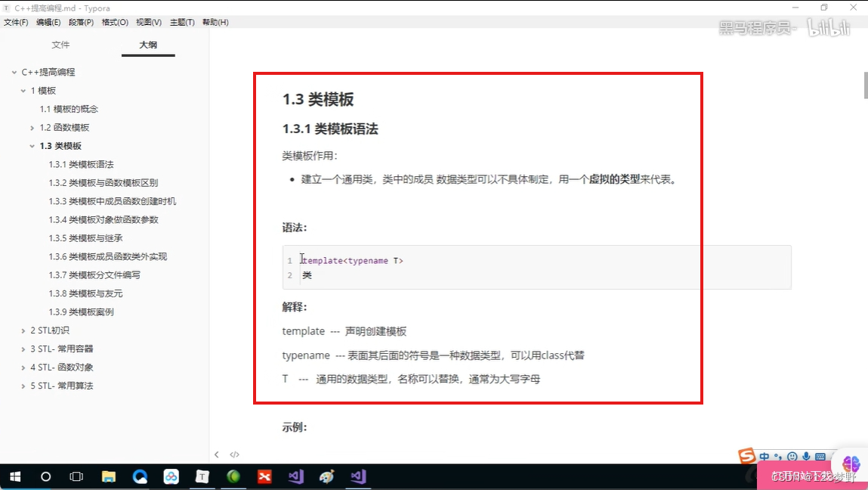Open the 视图(V) menu
Image resolution: width=868 pixels, height=490 pixels.
tap(148, 22)
